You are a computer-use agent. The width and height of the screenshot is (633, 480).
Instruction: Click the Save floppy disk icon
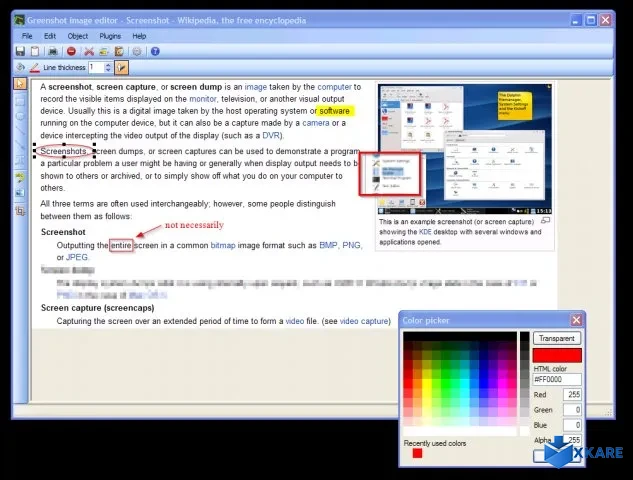[x=20, y=51]
